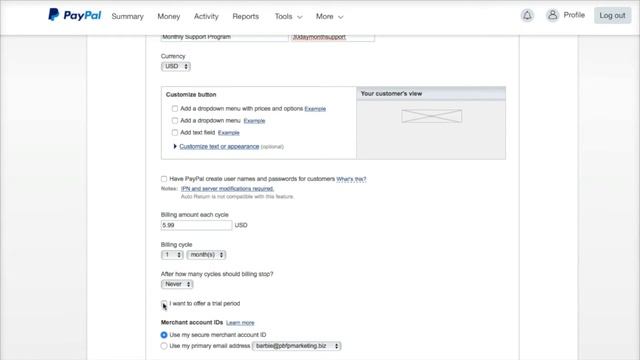Check 'Have PayPal create user names and passwords'
Screen dimensions: 640x360
click(164, 179)
